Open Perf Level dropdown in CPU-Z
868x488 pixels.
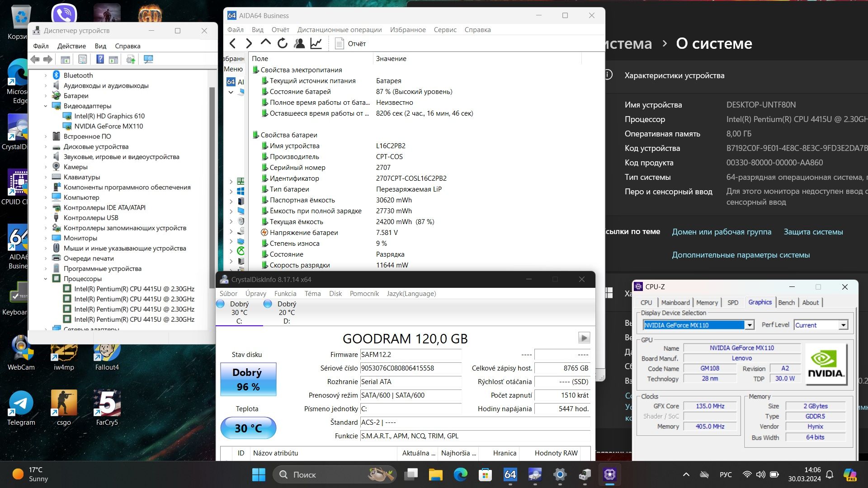[x=843, y=325]
